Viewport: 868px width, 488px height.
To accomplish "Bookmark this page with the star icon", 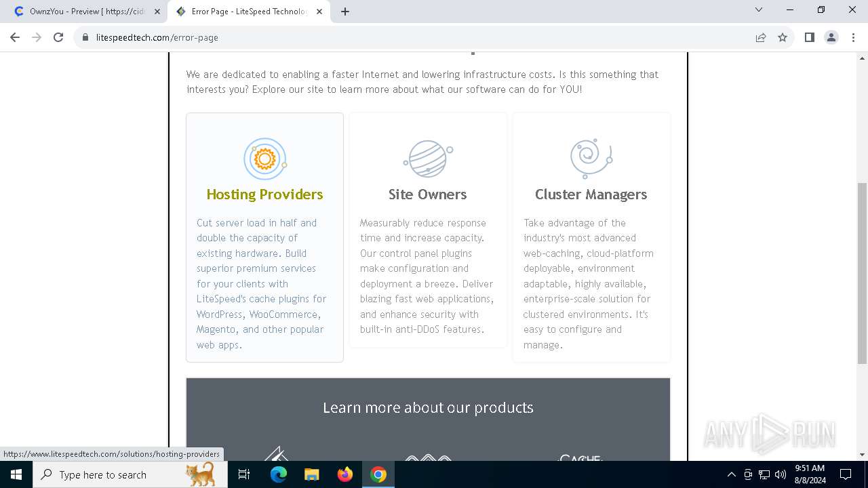I will tap(783, 37).
